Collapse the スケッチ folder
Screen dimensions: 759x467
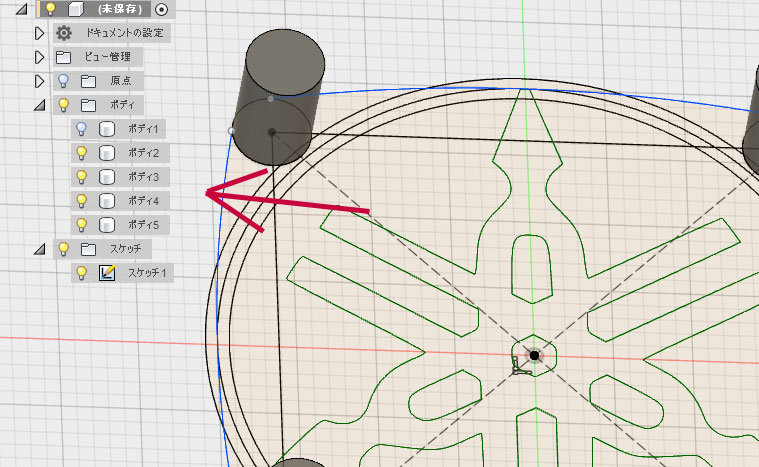[40, 249]
